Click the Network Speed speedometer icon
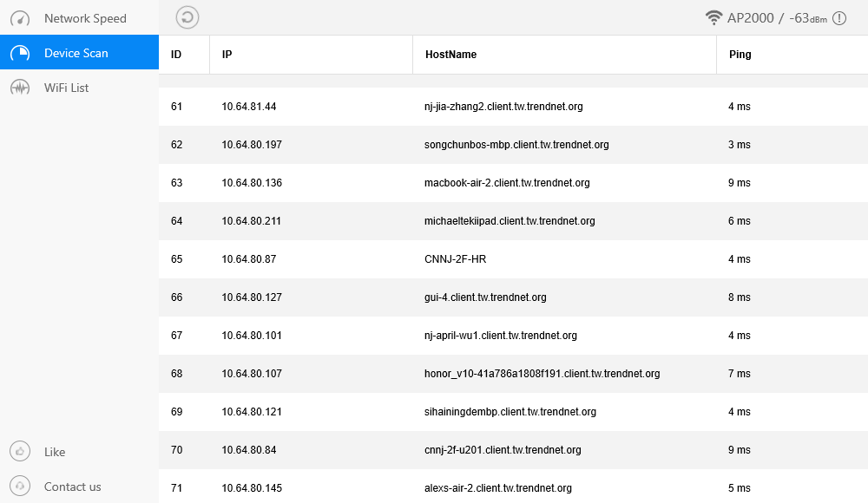868x503 pixels. [x=19, y=18]
